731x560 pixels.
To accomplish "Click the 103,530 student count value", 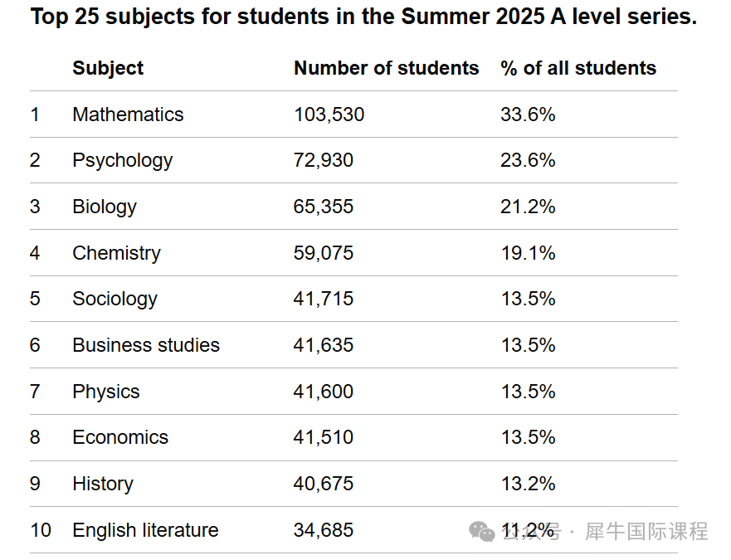I will 329,114.
